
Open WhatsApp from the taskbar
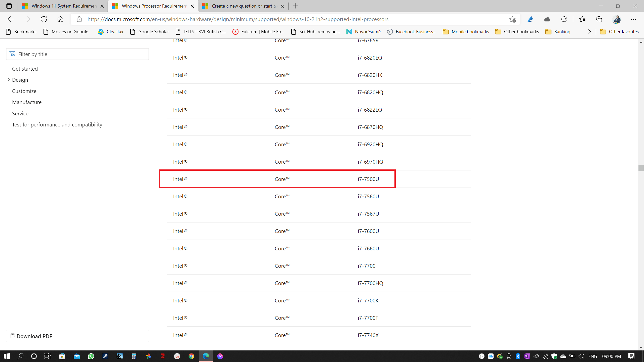tap(91, 356)
